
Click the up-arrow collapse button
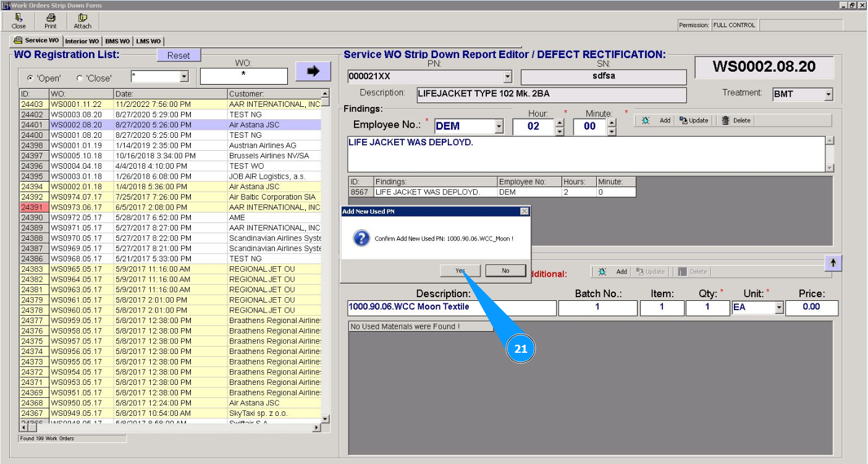(833, 263)
